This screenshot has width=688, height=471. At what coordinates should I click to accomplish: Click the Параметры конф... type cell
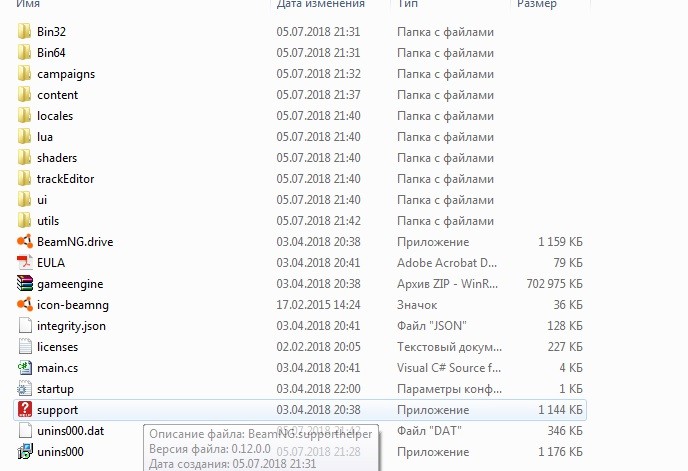click(x=449, y=389)
